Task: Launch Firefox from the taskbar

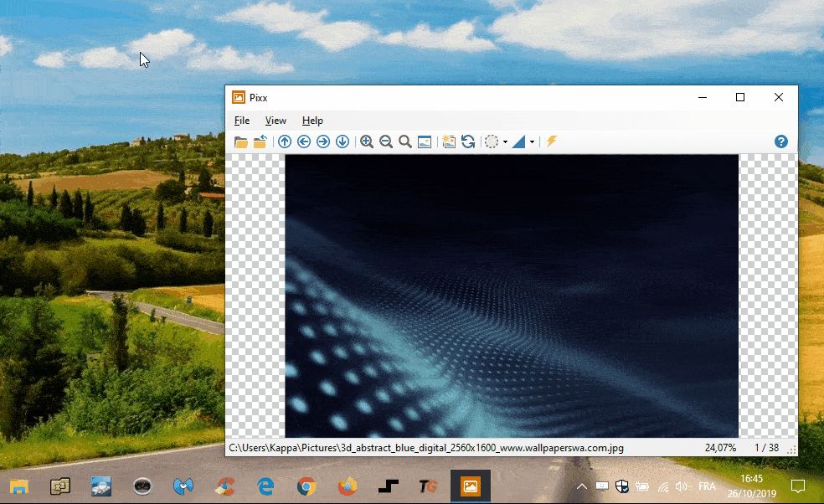Action: 348,486
